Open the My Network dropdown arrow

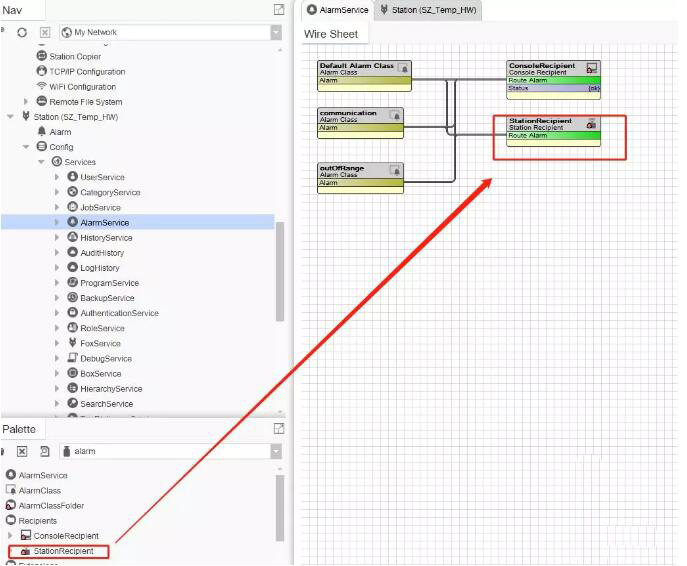pos(276,32)
